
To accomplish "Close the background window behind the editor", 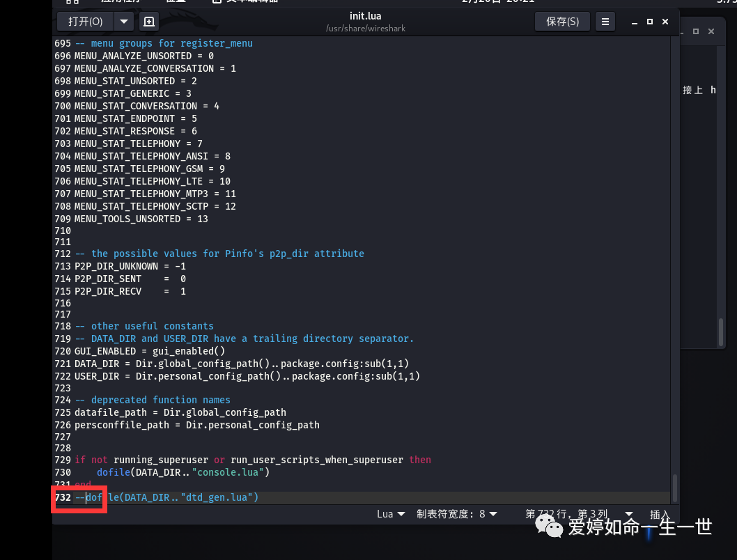I will 711,31.
